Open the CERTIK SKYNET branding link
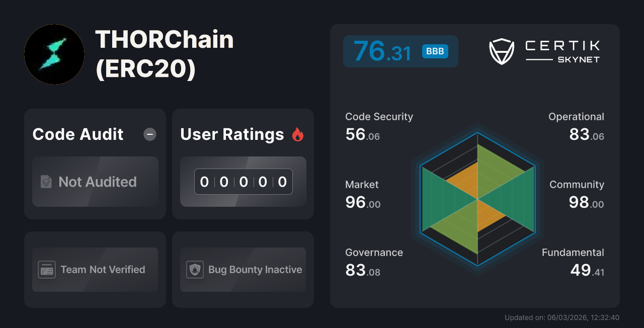This screenshot has width=644, height=328. coord(562,50)
